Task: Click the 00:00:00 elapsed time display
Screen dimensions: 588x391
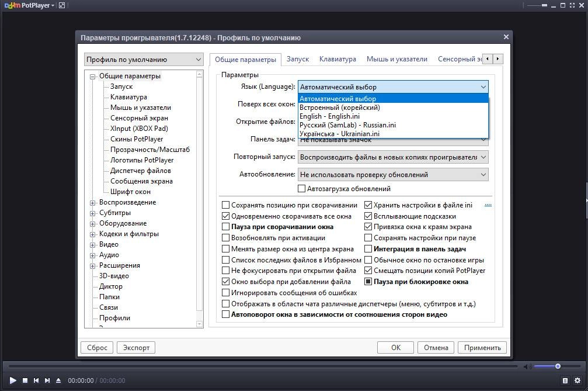Action: pos(81,380)
